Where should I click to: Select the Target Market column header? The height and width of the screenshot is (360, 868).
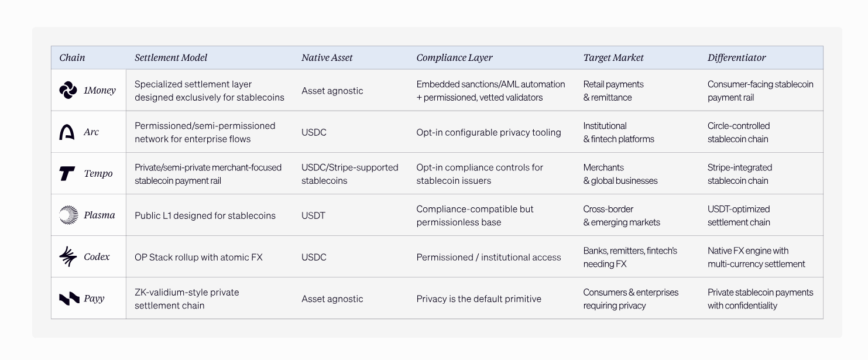613,57
